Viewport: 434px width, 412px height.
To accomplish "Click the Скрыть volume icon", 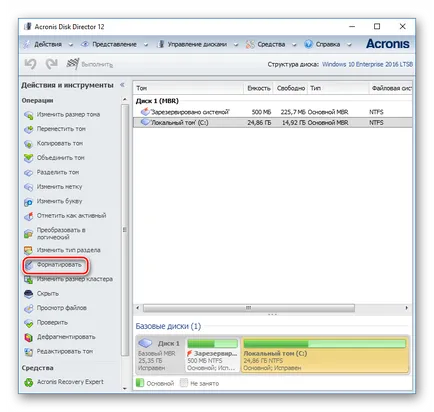I will (29, 294).
